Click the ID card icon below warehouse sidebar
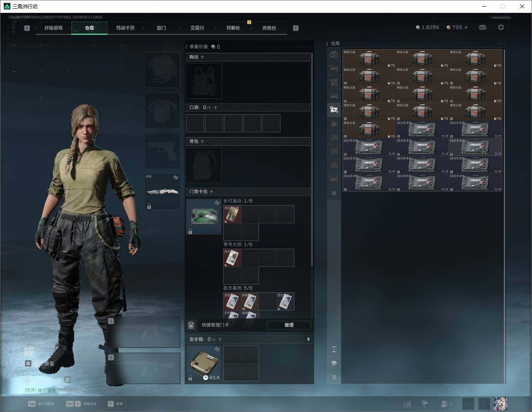Image resolution: width=532 pixels, height=412 pixels. pos(334,349)
